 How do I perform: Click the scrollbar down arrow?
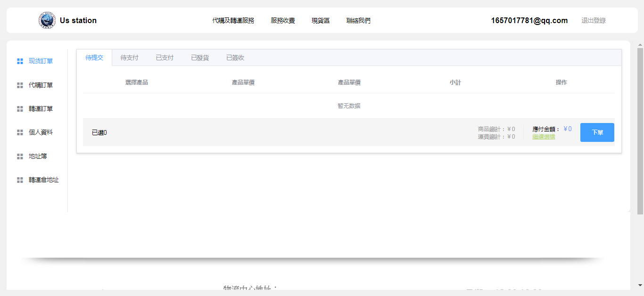pos(640,285)
